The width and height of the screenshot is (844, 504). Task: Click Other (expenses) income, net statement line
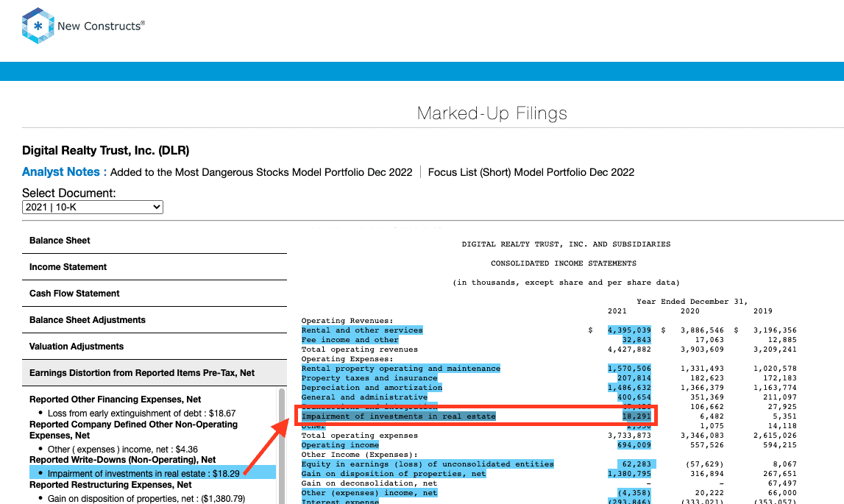coord(369,493)
